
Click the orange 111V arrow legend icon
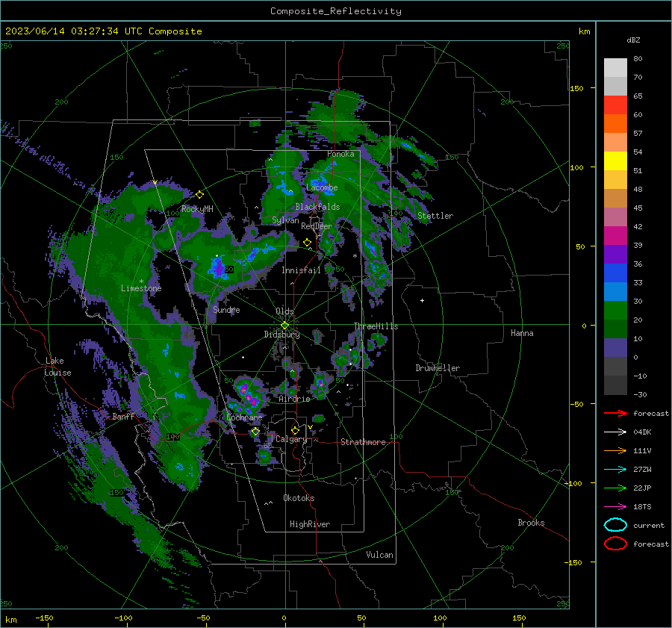click(615, 450)
